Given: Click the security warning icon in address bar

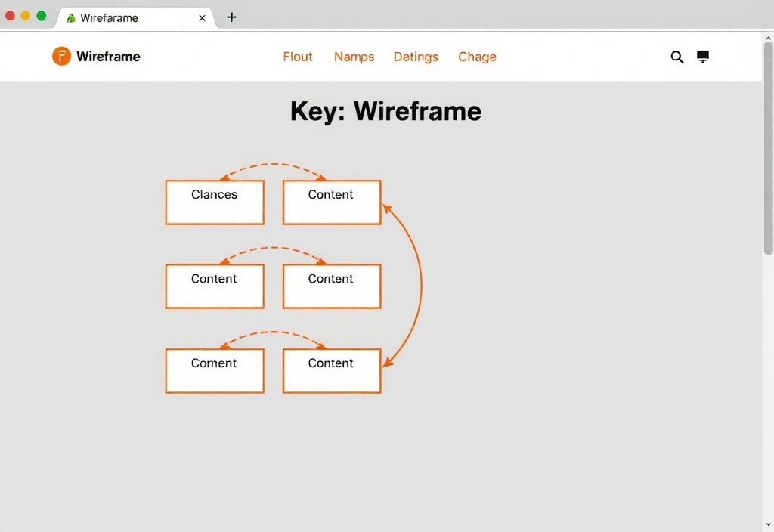Looking at the screenshot, I should point(70,17).
